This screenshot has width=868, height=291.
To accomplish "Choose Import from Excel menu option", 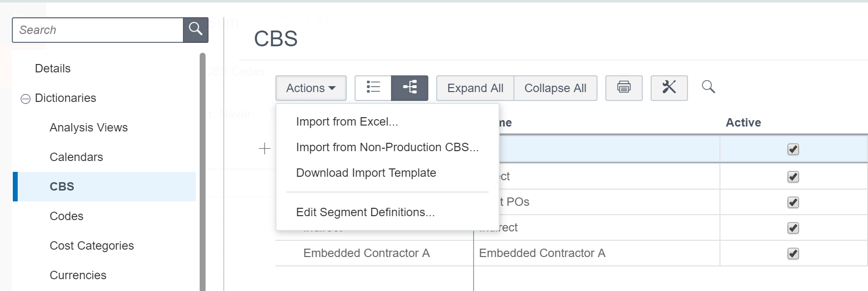I will click(347, 122).
